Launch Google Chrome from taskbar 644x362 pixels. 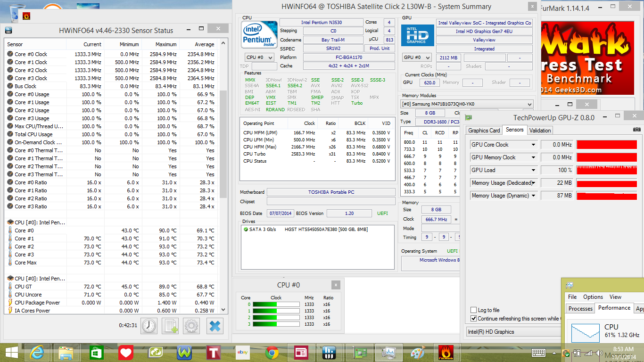[272, 353]
